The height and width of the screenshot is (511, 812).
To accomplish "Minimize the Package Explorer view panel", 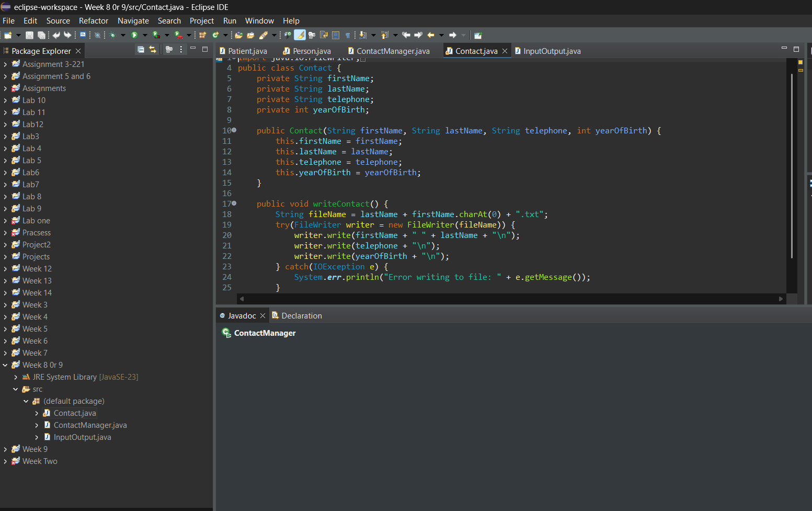I will coord(193,49).
